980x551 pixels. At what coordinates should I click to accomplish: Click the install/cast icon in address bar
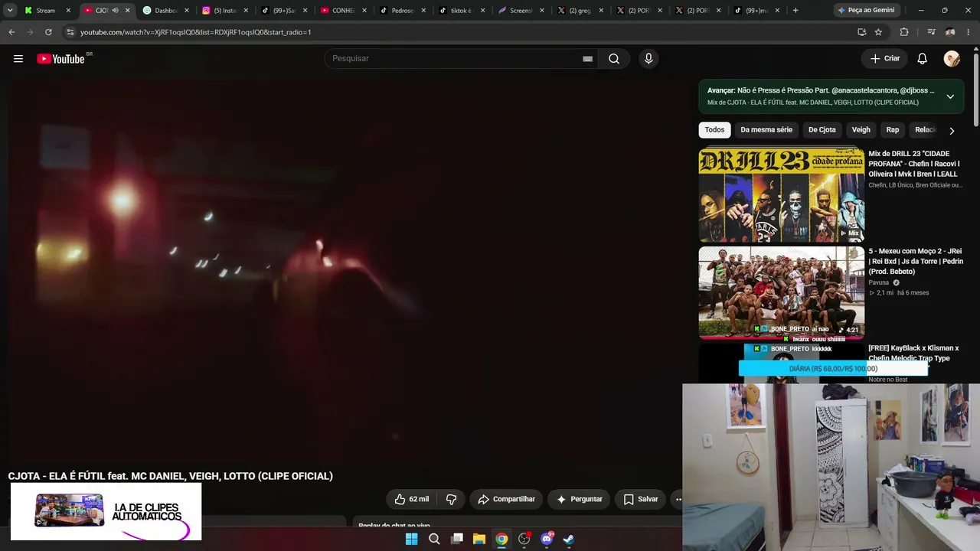click(x=861, y=32)
